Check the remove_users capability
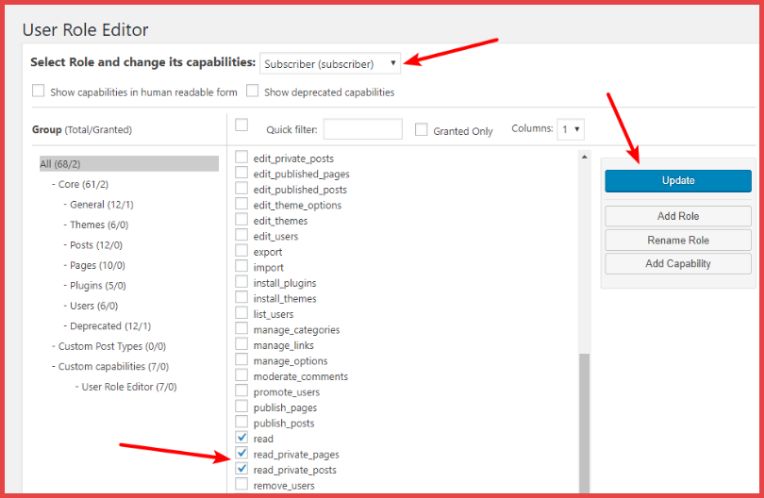 click(241, 484)
